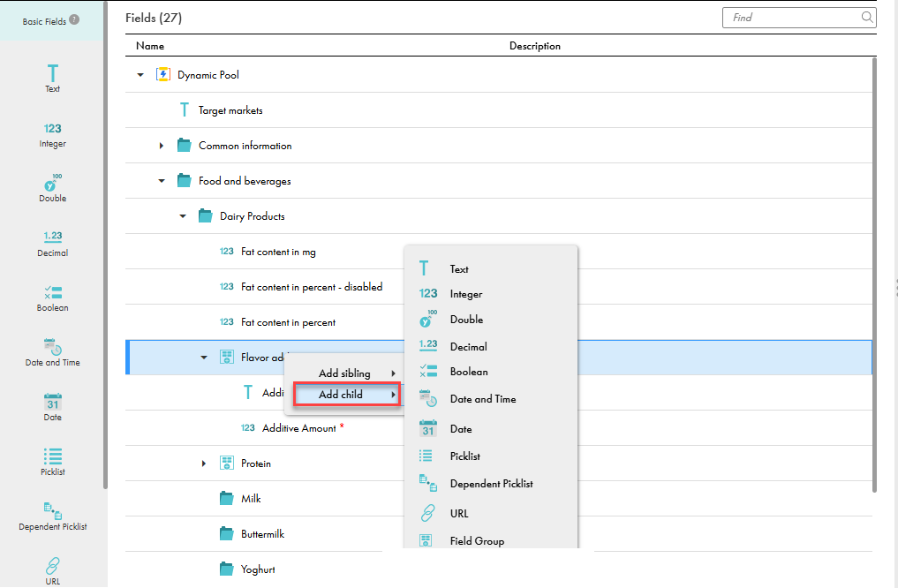Choose Integer from the Add child submenu

pos(491,294)
